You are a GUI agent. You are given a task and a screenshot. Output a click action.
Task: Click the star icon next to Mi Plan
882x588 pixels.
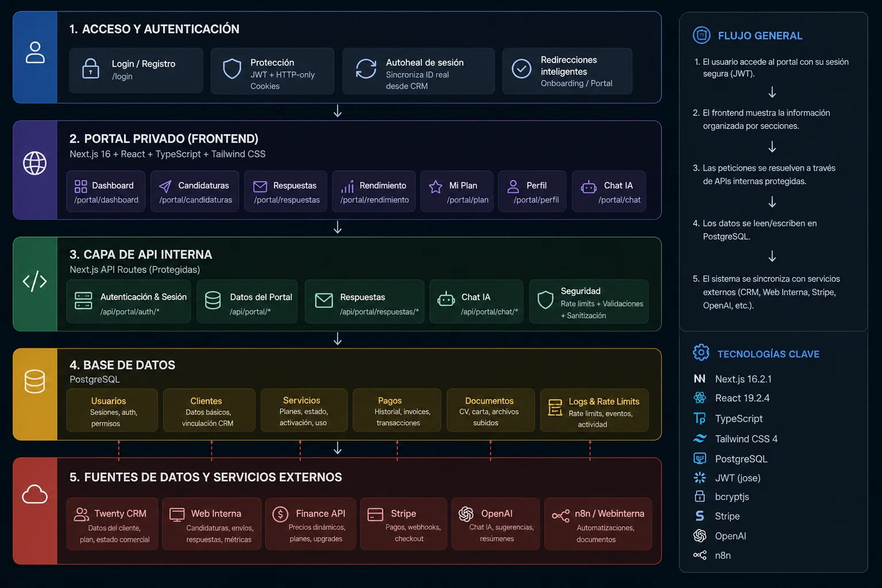pyautogui.click(x=436, y=186)
